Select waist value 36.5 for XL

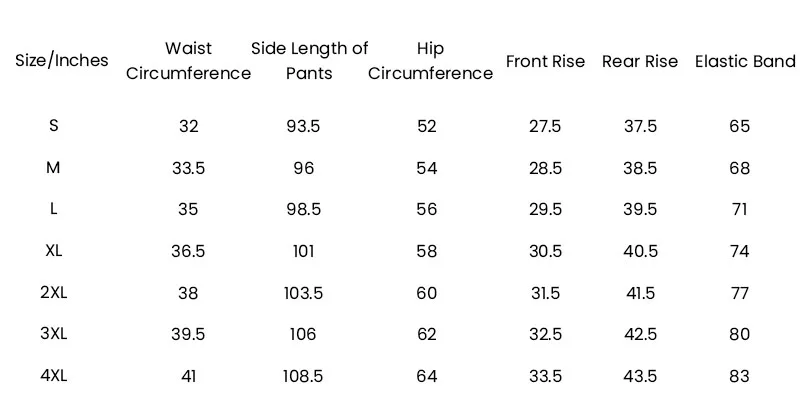188,251
